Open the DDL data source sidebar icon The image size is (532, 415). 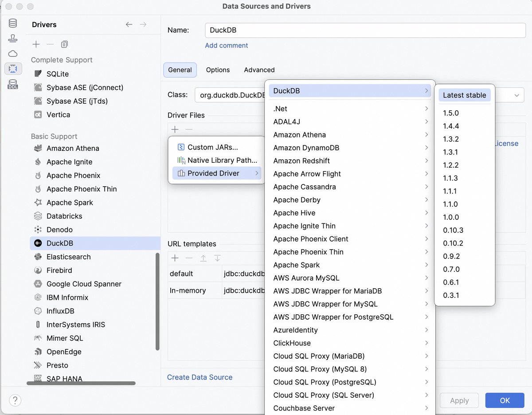(x=13, y=84)
